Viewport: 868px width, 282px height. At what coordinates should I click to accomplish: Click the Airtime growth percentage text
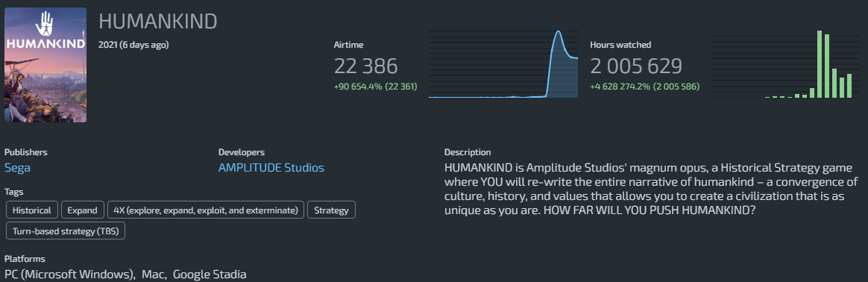tap(375, 87)
